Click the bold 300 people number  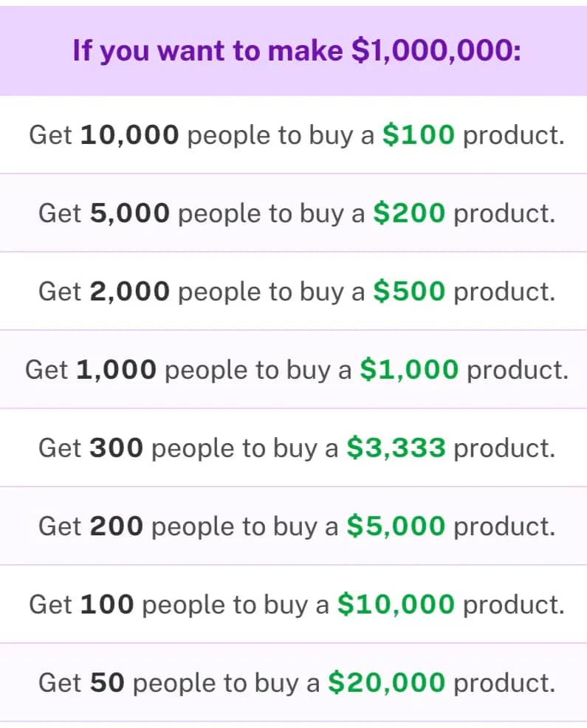(117, 448)
